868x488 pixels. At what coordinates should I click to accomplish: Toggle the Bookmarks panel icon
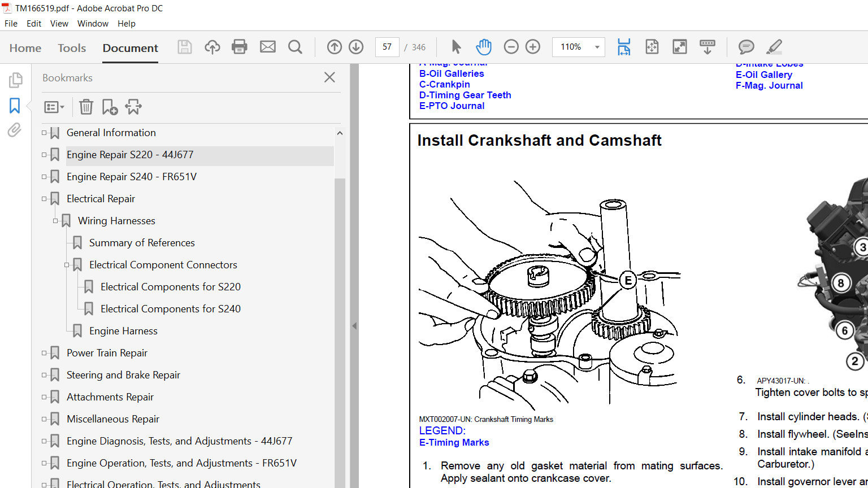coord(15,106)
